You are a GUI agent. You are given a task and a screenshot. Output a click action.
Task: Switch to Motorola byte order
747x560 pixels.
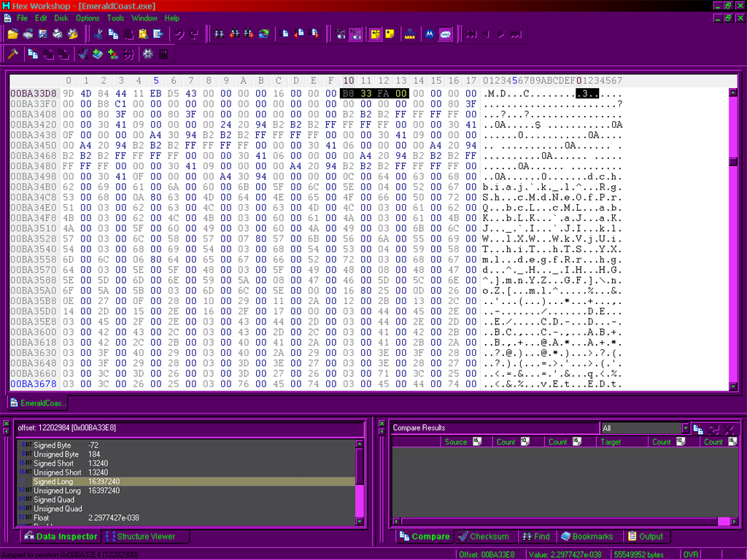(430, 34)
